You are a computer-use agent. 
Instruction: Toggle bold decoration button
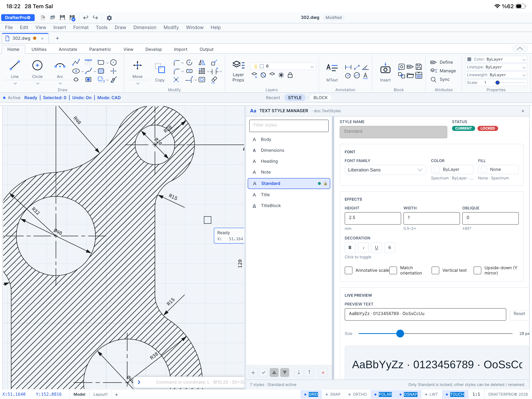click(350, 247)
